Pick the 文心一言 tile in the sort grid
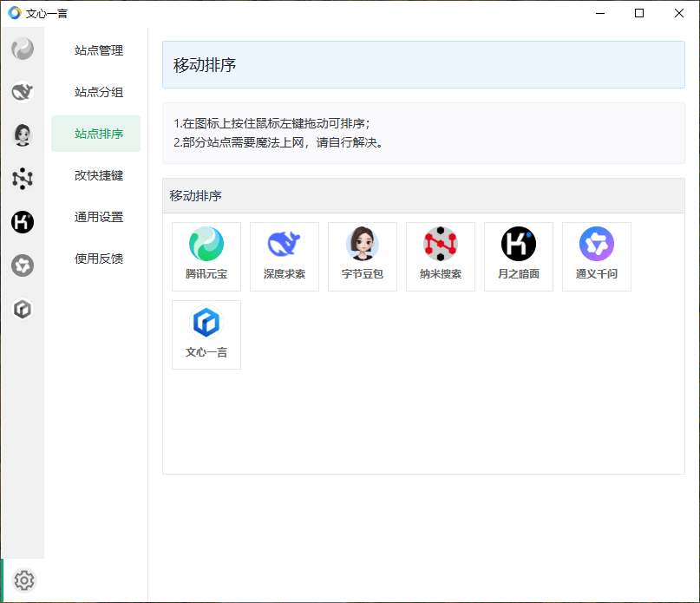 click(x=206, y=335)
